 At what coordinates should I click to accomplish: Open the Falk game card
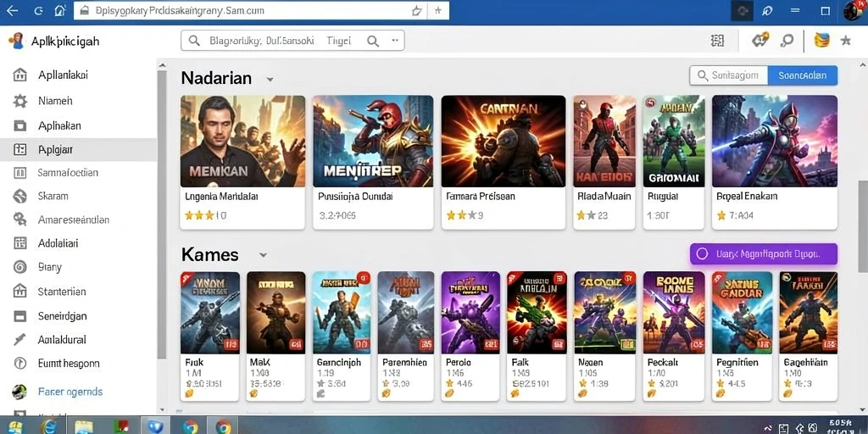[x=537, y=336]
